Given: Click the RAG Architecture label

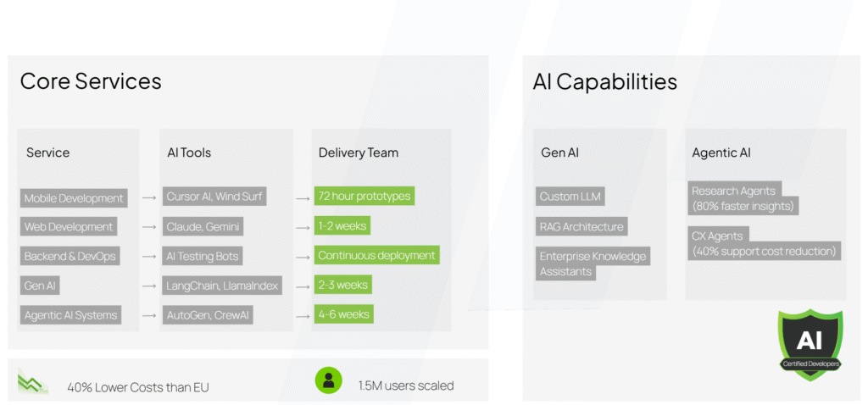Looking at the screenshot, I should [x=581, y=226].
